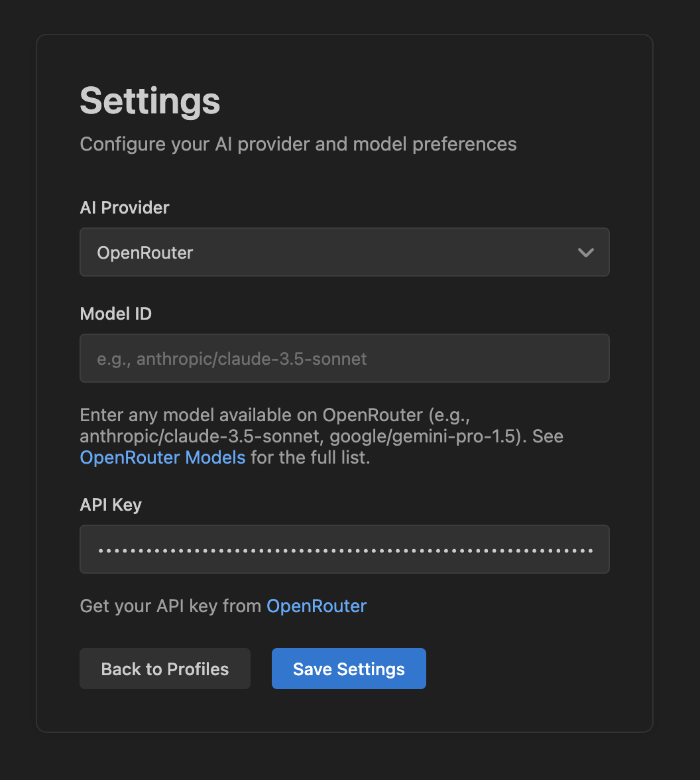The width and height of the screenshot is (700, 780).
Task: Open the OpenRouter Models link
Action: pyautogui.click(x=162, y=458)
